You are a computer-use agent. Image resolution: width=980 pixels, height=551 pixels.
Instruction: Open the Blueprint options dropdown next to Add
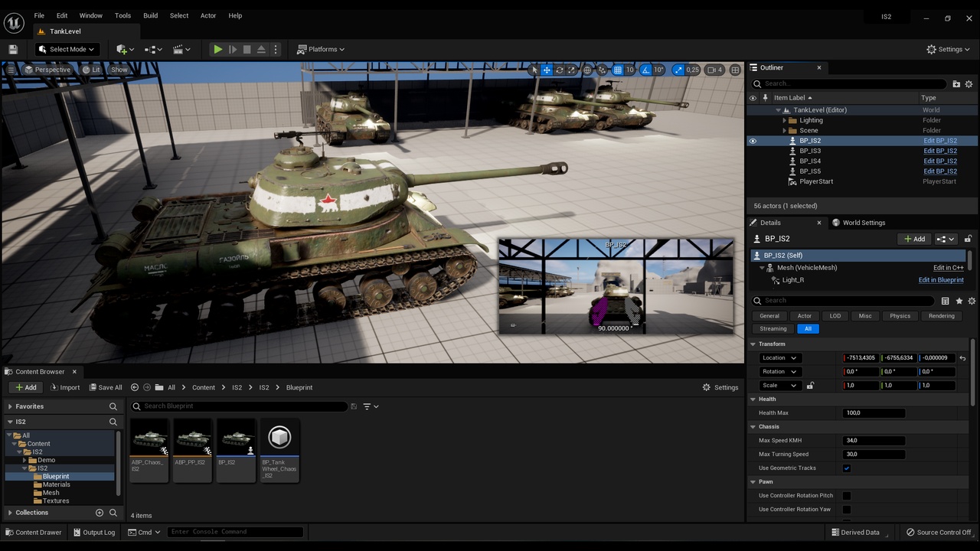(x=946, y=239)
